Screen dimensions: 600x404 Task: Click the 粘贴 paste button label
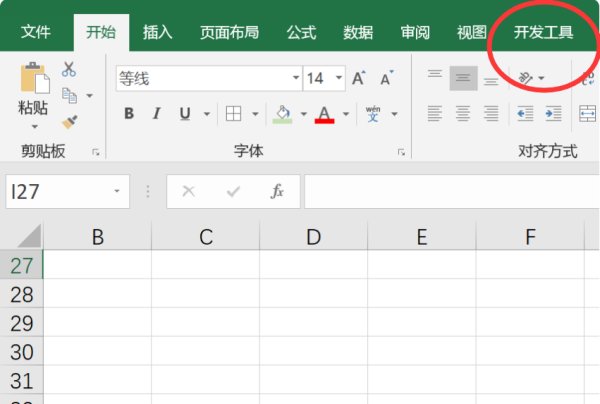pos(33,108)
